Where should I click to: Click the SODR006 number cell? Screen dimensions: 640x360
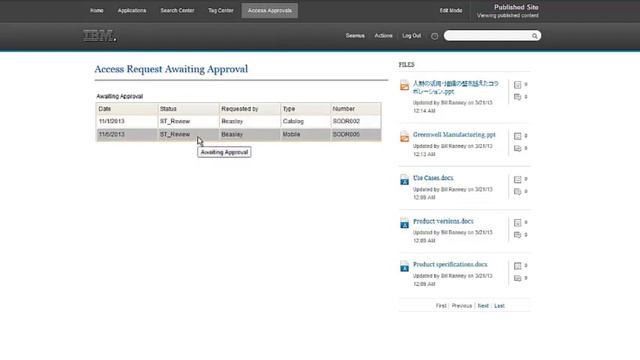coord(356,135)
